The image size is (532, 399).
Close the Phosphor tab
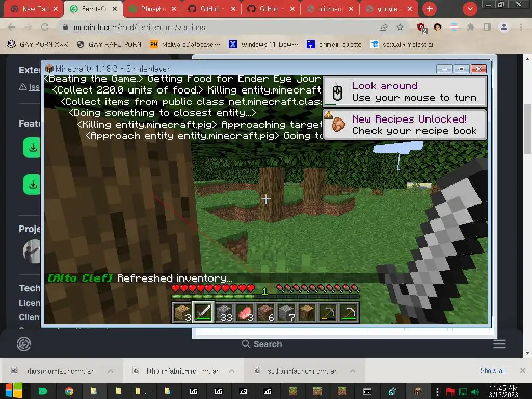[174, 9]
